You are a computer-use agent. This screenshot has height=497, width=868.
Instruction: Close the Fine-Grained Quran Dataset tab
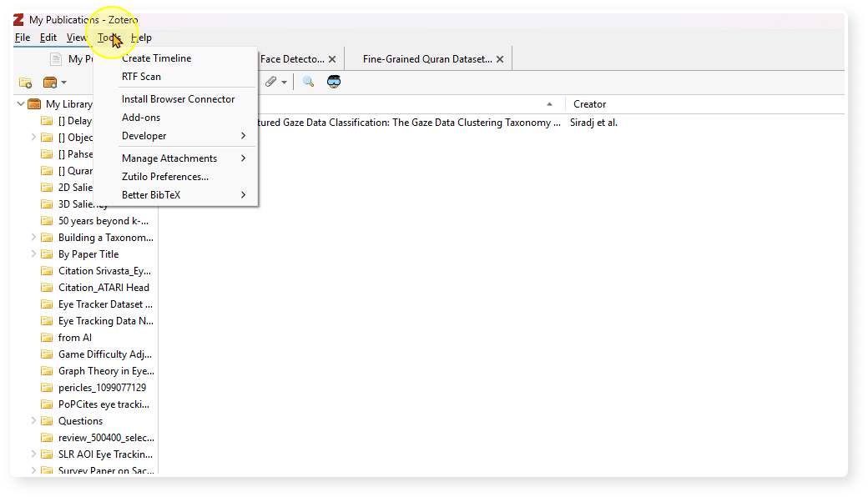[x=500, y=59]
